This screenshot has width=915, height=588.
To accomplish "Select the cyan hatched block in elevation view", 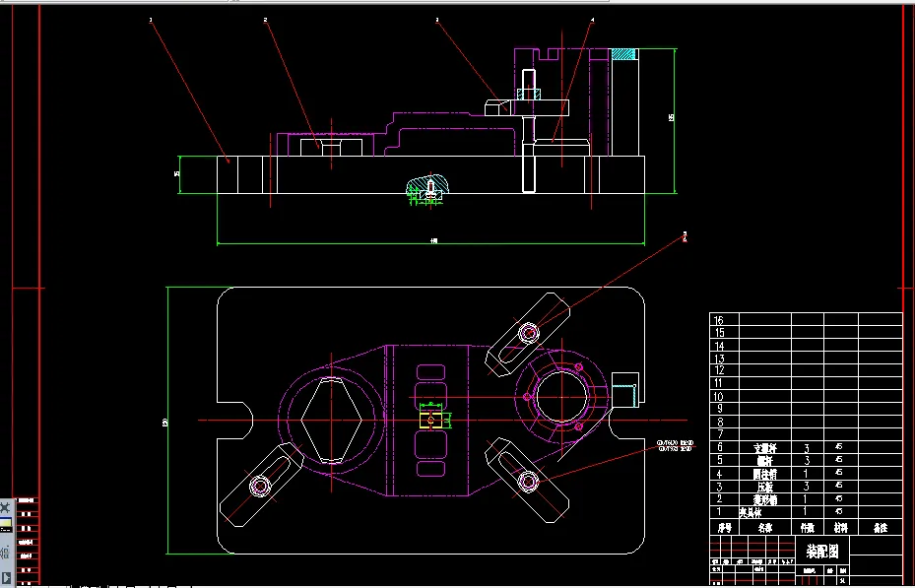I will click(x=622, y=54).
